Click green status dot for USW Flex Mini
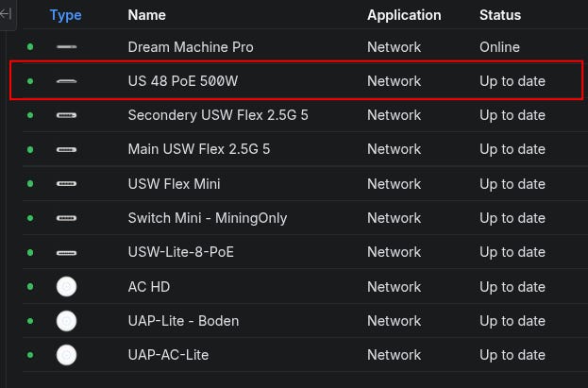The width and height of the screenshot is (588, 388). tap(30, 183)
